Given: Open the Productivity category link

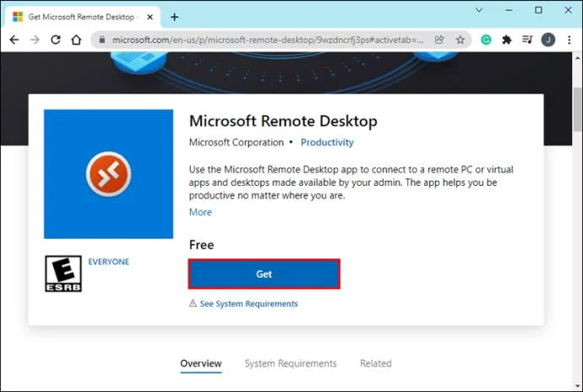Looking at the screenshot, I should [327, 143].
